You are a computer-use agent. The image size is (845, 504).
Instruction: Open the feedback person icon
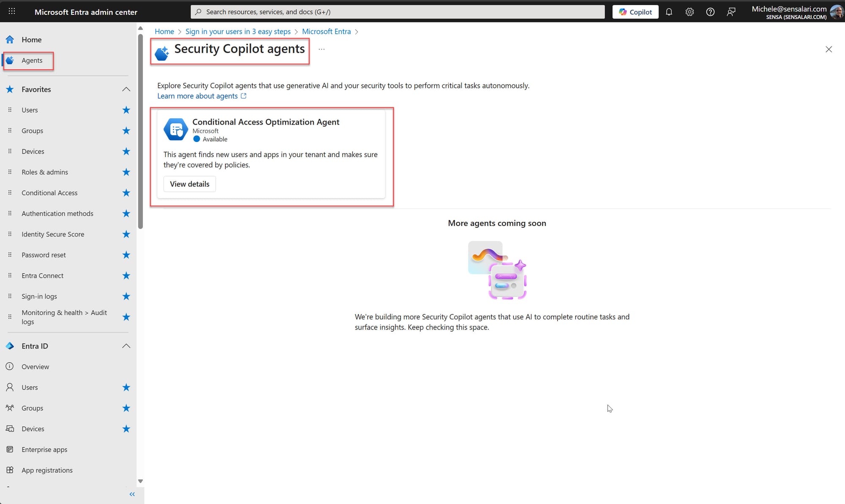click(x=731, y=12)
